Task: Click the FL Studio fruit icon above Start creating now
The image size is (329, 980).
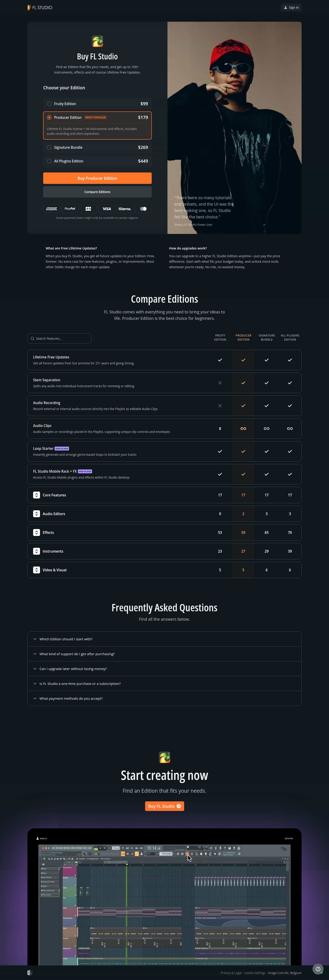Action: tap(164, 757)
